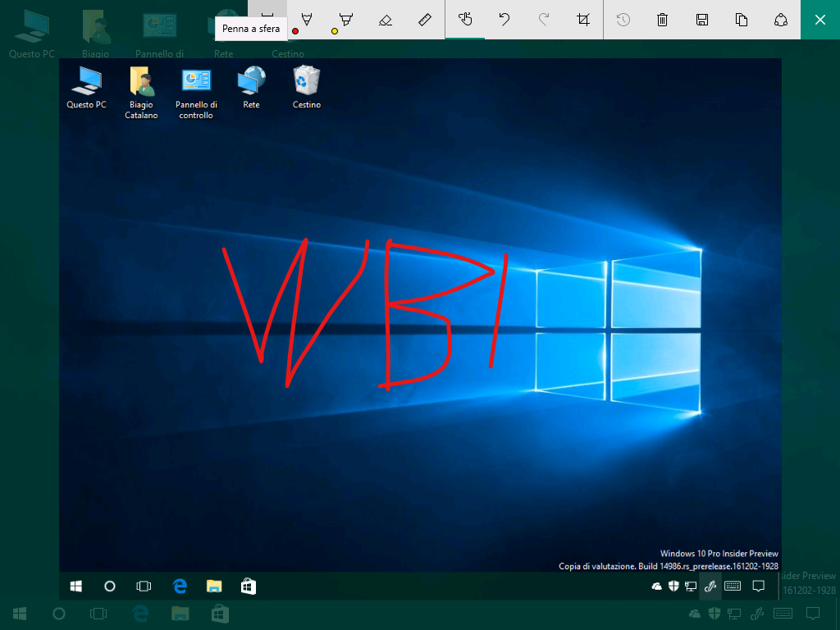Open Windows Ink Workspace in the dimmed outer tray
The width and height of the screenshot is (840, 630).
(757, 614)
